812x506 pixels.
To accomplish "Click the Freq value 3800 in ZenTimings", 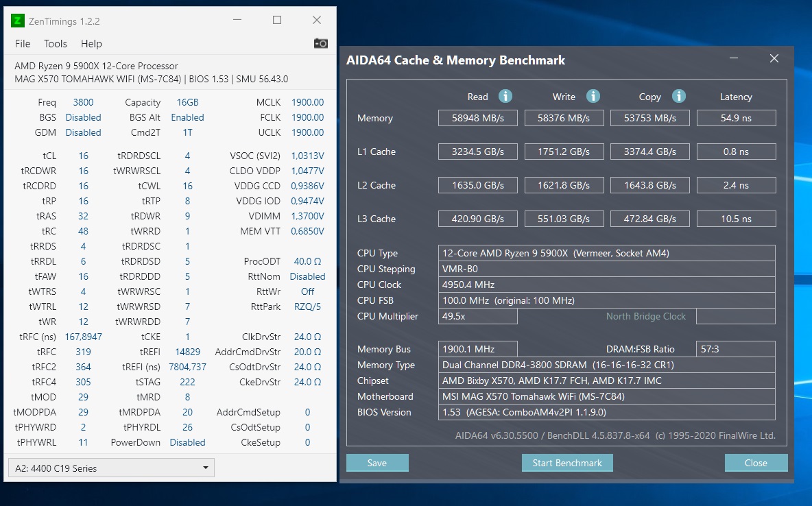I will pyautogui.click(x=84, y=103).
